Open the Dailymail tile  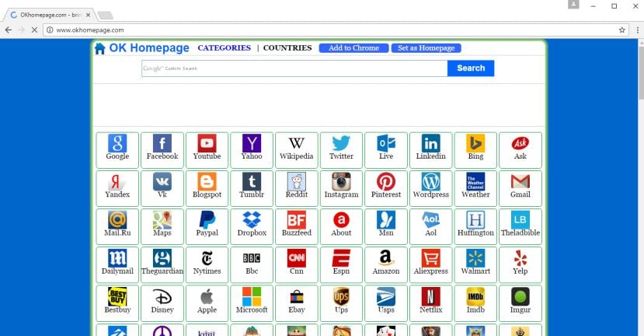point(117,265)
